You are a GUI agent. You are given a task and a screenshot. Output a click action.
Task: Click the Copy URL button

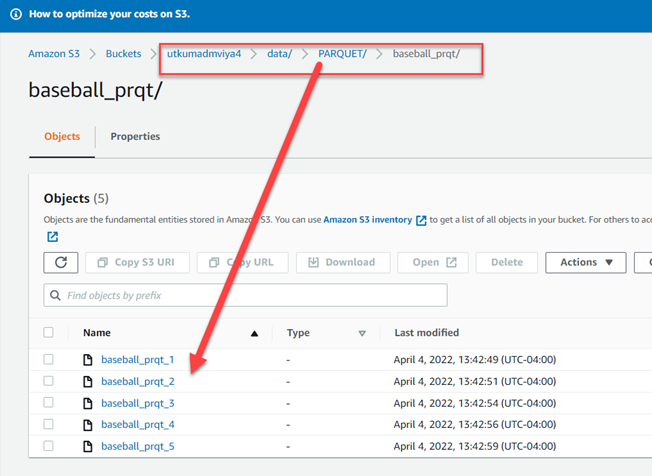pos(242,262)
